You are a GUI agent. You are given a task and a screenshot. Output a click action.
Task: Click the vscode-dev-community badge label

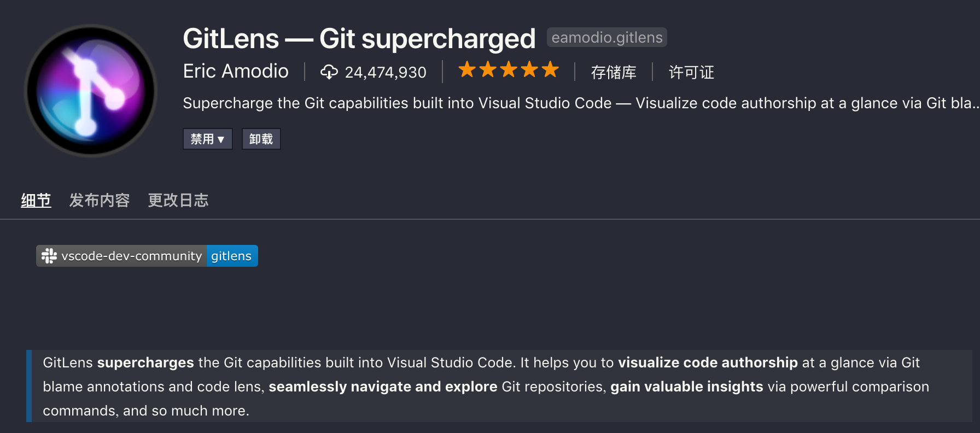[x=132, y=256]
